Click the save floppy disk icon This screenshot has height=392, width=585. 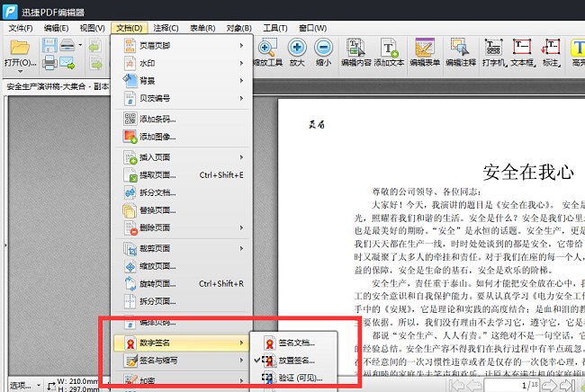tap(49, 46)
